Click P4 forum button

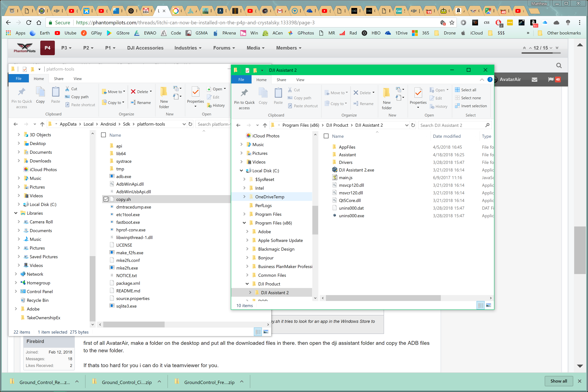[x=47, y=48]
